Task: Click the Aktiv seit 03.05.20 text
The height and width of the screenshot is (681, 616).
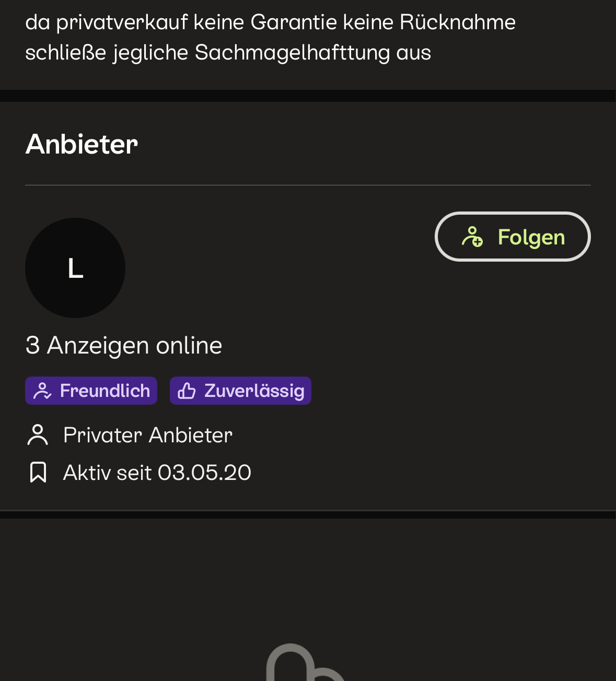Action: tap(157, 473)
